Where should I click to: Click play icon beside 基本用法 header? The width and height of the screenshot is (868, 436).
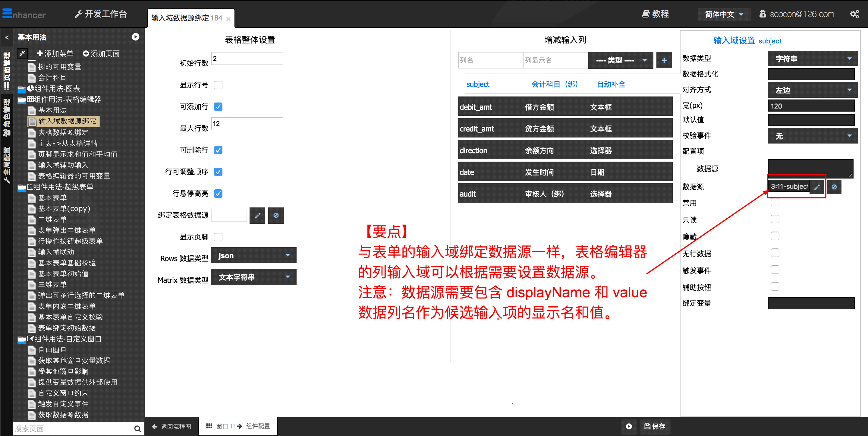point(135,37)
